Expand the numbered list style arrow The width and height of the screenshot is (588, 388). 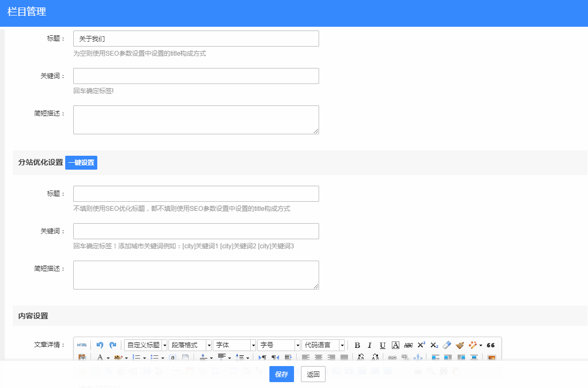point(144,357)
